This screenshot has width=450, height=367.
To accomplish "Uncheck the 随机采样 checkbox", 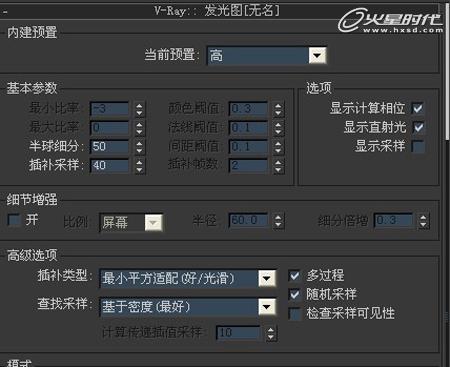I will [295, 294].
